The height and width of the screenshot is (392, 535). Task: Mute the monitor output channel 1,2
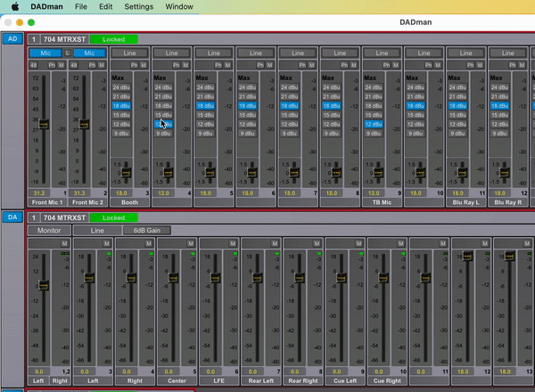(65, 243)
